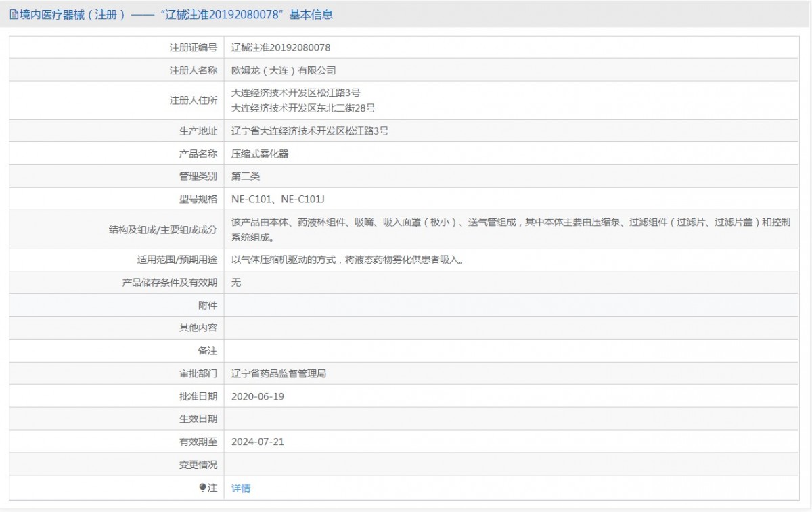The height and width of the screenshot is (512, 812).
Task: Click the 产品储存条件及有效期 label
Action: (170, 283)
